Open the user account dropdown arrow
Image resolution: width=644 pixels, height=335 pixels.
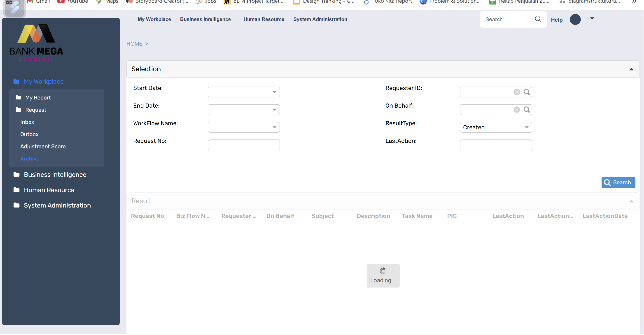coord(592,19)
